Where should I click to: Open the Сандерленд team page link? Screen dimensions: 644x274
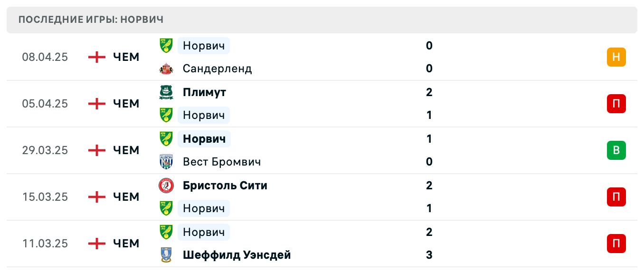tap(217, 68)
